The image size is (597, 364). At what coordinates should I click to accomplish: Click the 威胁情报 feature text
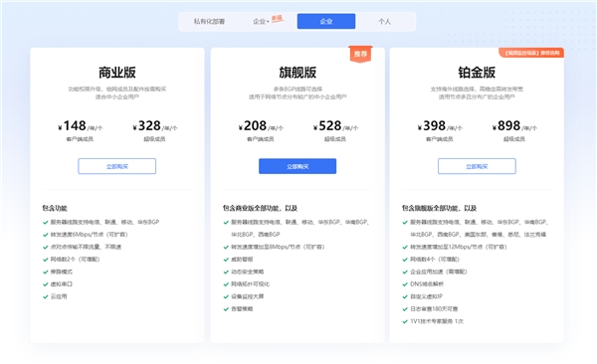pos(242,260)
